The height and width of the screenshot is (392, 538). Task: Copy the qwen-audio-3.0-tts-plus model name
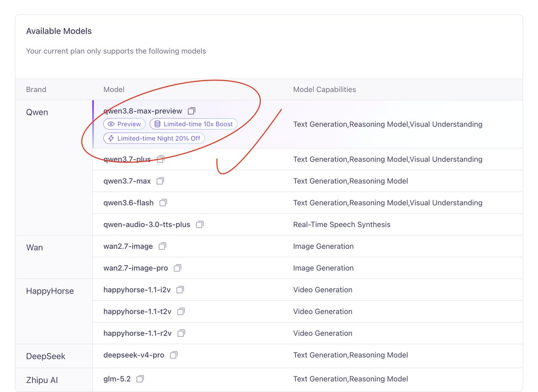(x=200, y=224)
